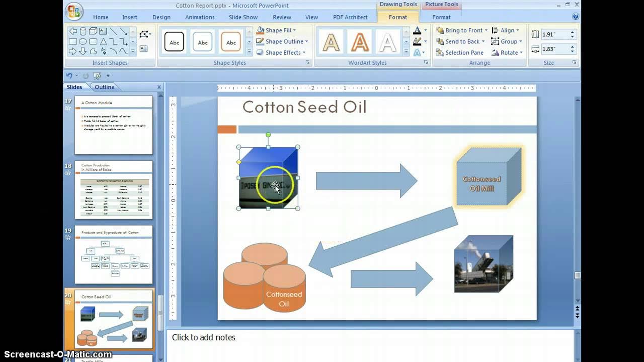The image size is (644, 362).
Task: Pick the cylinder (can) shape
Action: [83, 31]
